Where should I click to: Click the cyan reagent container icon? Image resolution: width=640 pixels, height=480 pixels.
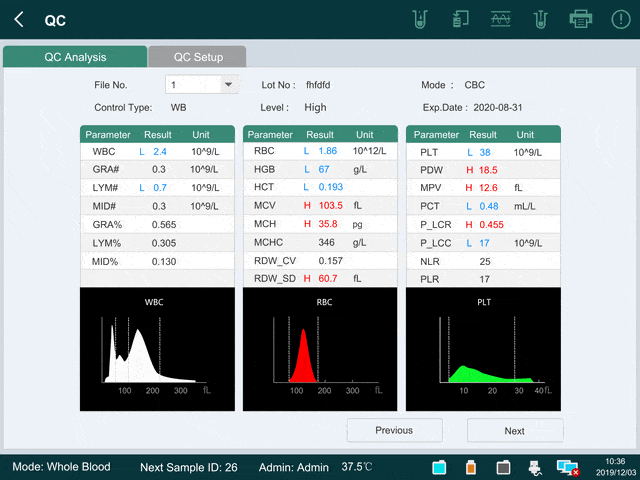[439, 467]
